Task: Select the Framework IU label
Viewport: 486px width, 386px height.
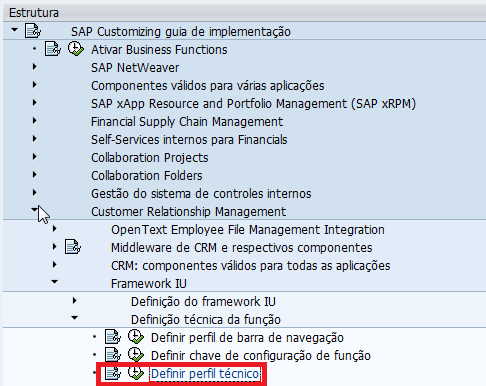Action: coord(149,284)
